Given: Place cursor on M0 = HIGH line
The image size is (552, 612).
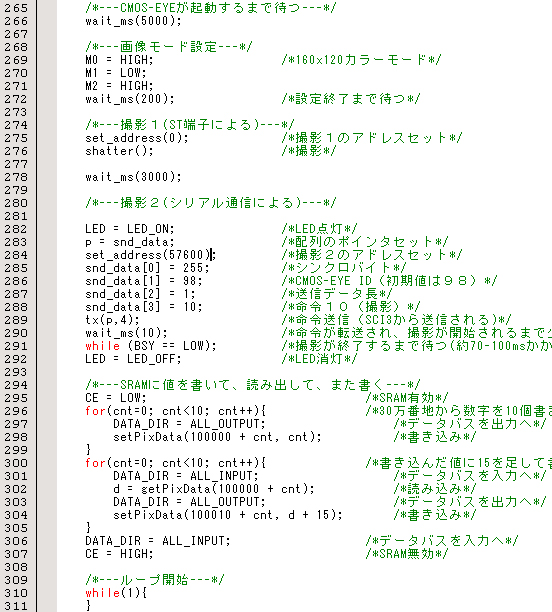Looking at the screenshot, I should pos(119,60).
